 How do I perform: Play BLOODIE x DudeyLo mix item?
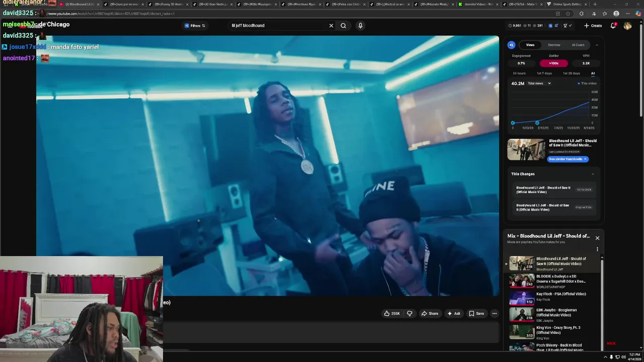point(552,281)
